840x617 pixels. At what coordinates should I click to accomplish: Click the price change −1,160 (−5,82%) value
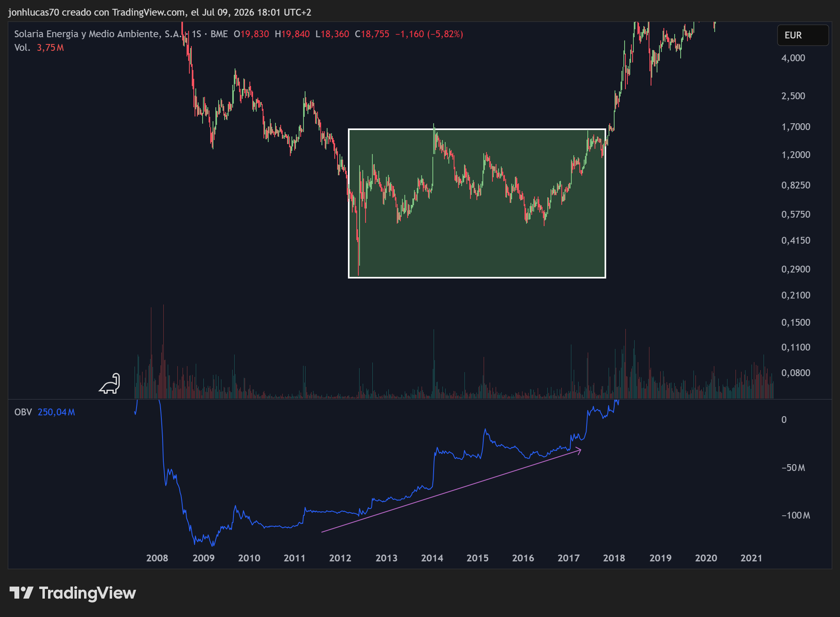coord(429,34)
